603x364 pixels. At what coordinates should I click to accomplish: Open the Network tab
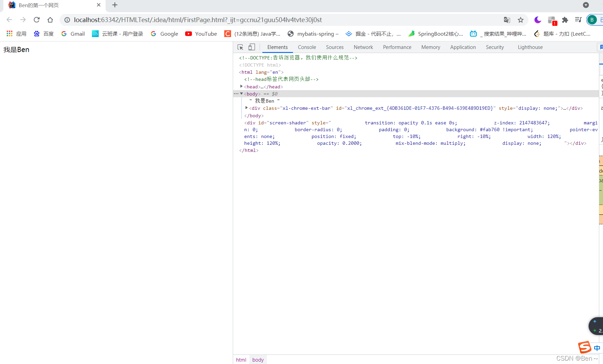(x=363, y=47)
